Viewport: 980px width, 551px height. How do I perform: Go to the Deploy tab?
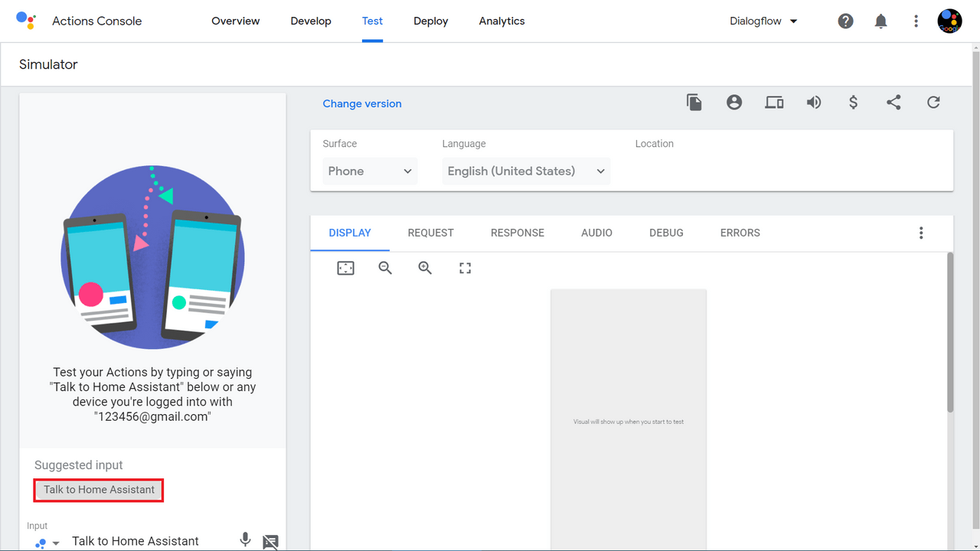pyautogui.click(x=431, y=21)
